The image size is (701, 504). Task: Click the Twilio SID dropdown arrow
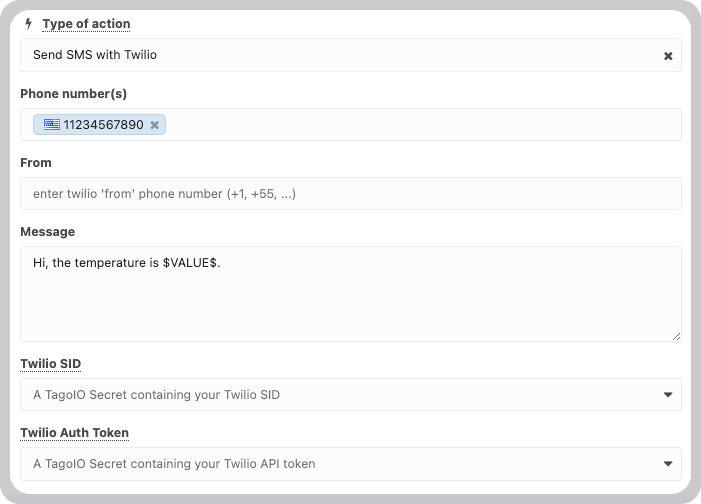668,394
